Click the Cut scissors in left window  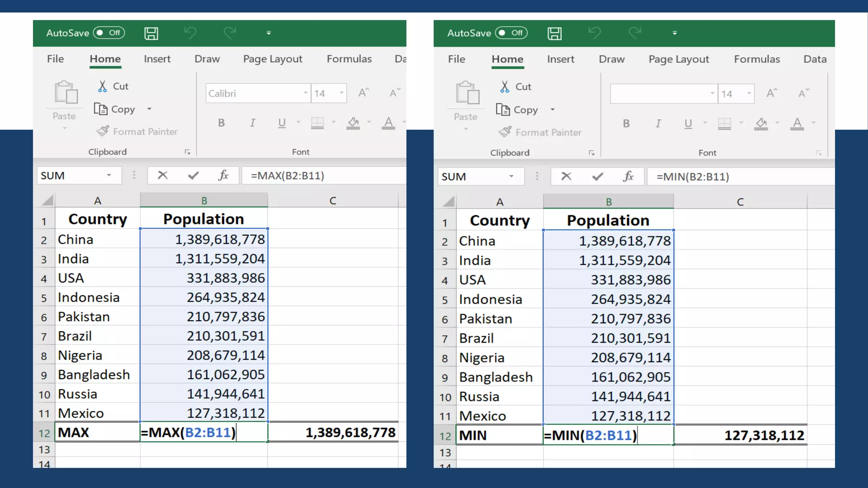click(103, 86)
